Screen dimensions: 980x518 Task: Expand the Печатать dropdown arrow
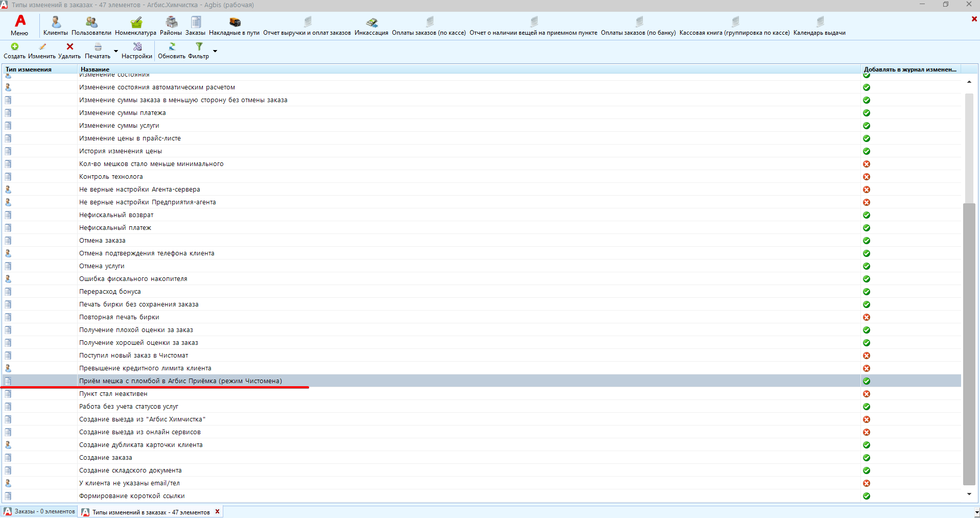pos(116,51)
